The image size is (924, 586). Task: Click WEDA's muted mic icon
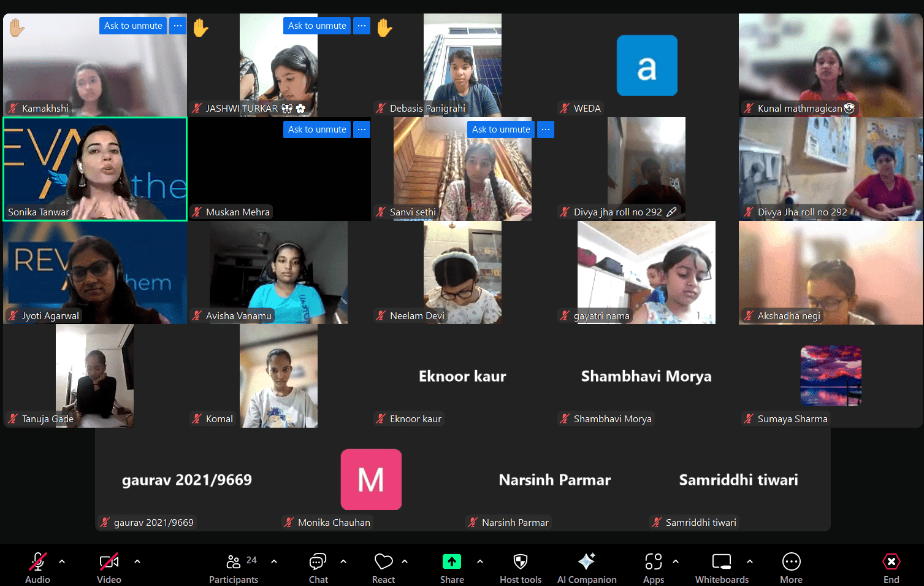click(x=565, y=109)
